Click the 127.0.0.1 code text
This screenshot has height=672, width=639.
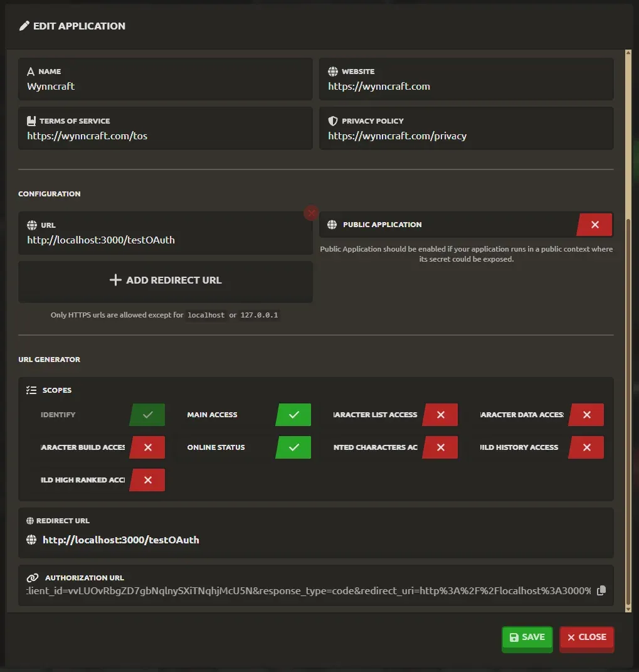[259, 315]
